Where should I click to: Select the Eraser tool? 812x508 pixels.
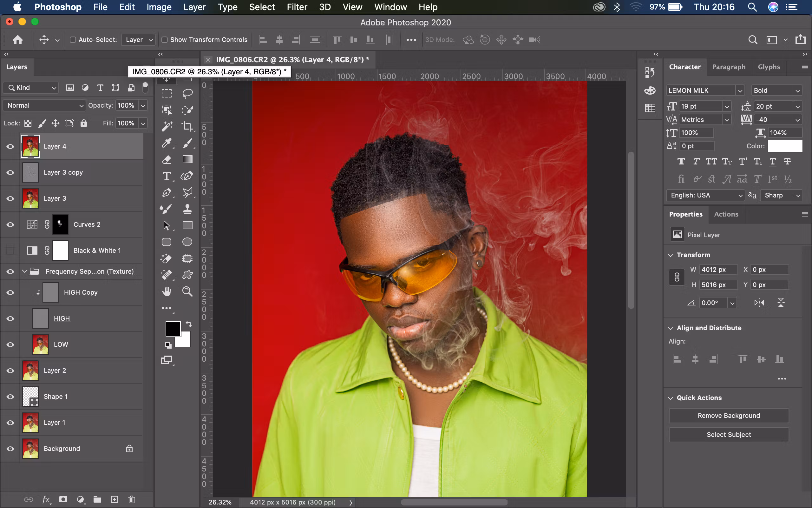(x=167, y=159)
